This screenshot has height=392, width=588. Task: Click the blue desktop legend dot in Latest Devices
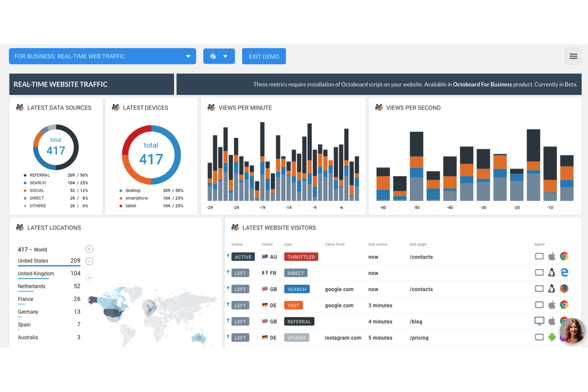coord(121,190)
